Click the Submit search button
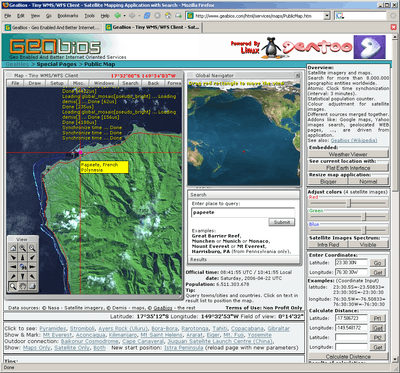400x373 pixels. pos(282,222)
